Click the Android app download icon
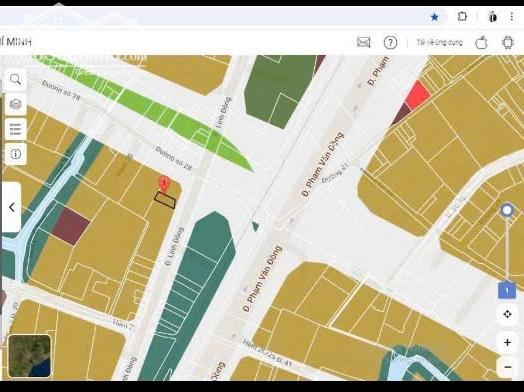The width and height of the screenshot is (524, 392). (508, 42)
